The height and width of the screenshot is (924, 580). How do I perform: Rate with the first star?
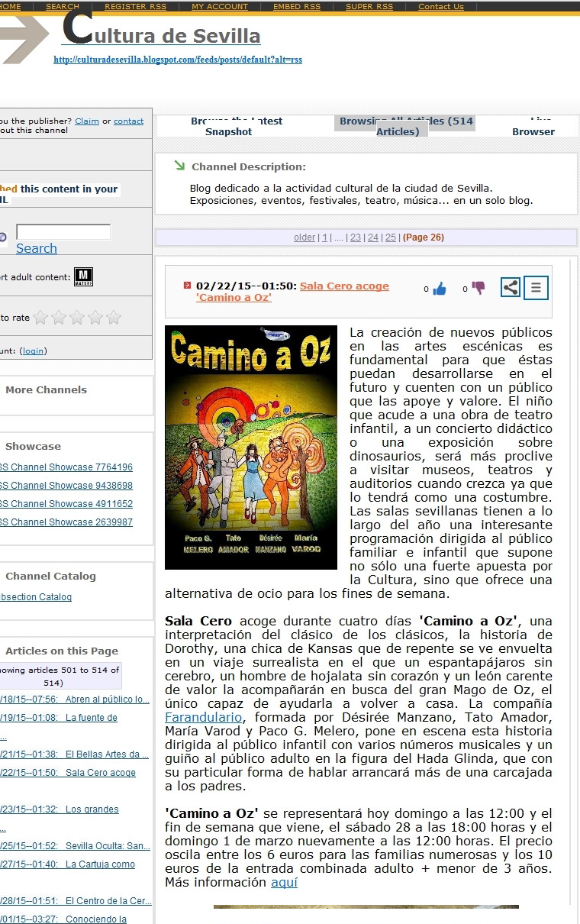40,318
